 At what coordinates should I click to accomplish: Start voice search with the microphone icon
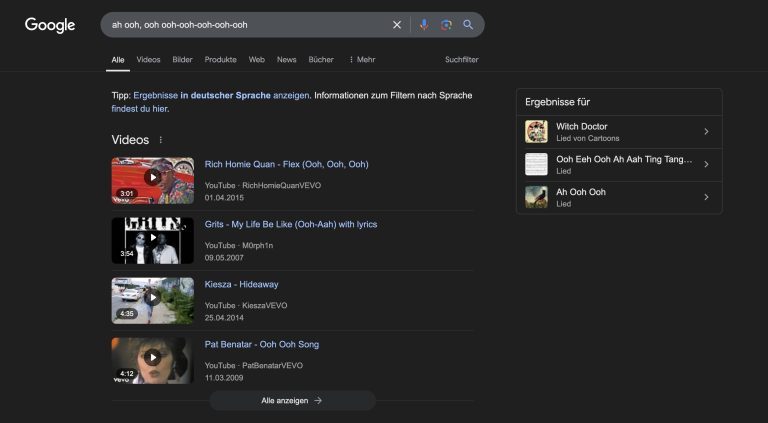(424, 25)
